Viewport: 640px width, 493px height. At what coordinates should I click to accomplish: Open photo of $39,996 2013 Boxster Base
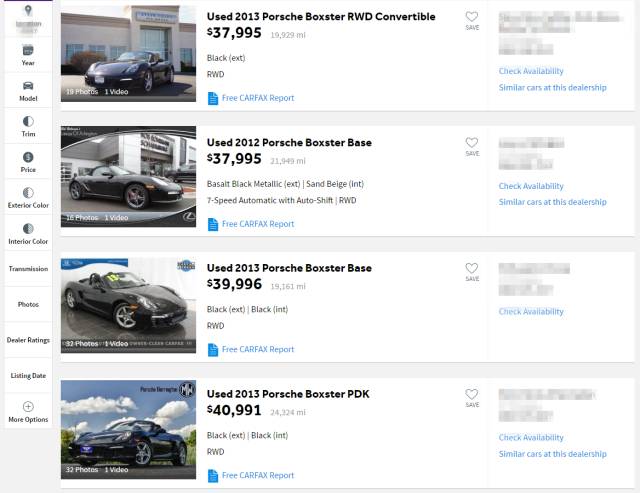[128, 306]
